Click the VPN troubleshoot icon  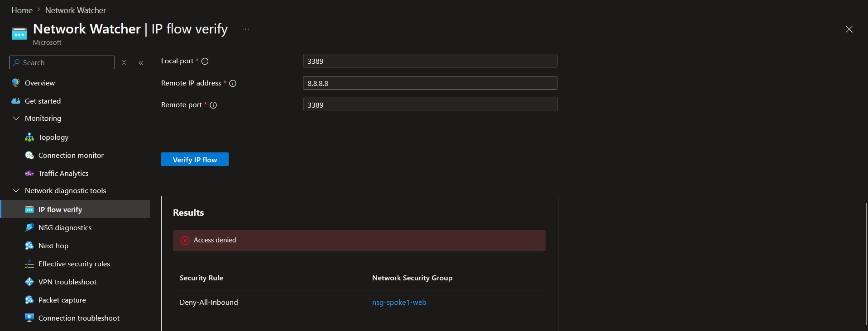tap(29, 282)
